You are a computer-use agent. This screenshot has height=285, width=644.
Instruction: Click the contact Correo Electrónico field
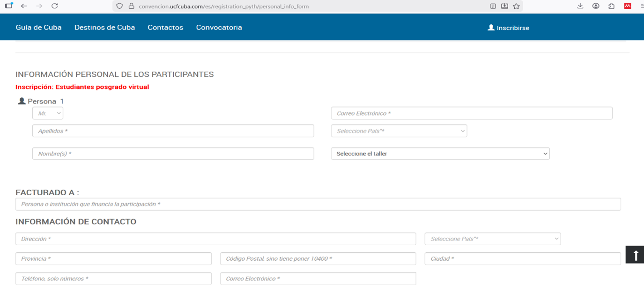coord(318,278)
